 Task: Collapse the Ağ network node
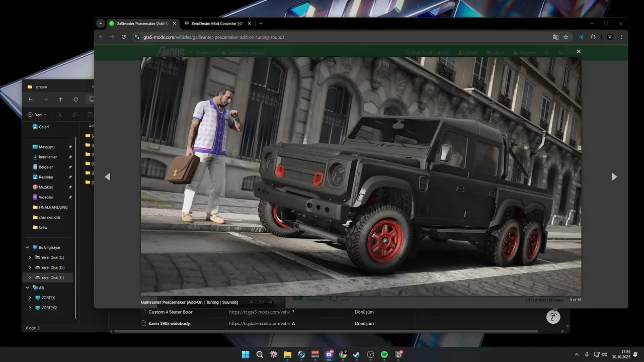tap(28, 288)
